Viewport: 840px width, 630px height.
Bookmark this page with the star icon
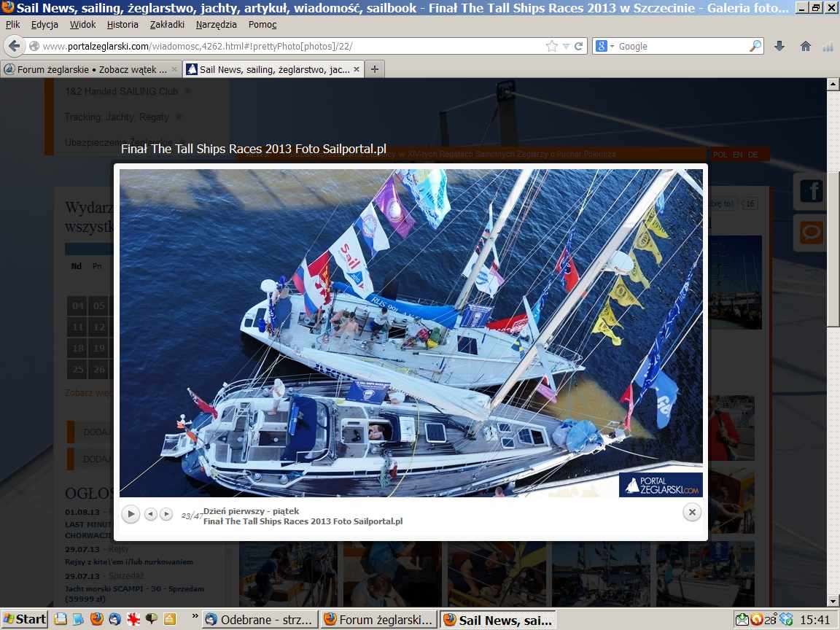[552, 46]
